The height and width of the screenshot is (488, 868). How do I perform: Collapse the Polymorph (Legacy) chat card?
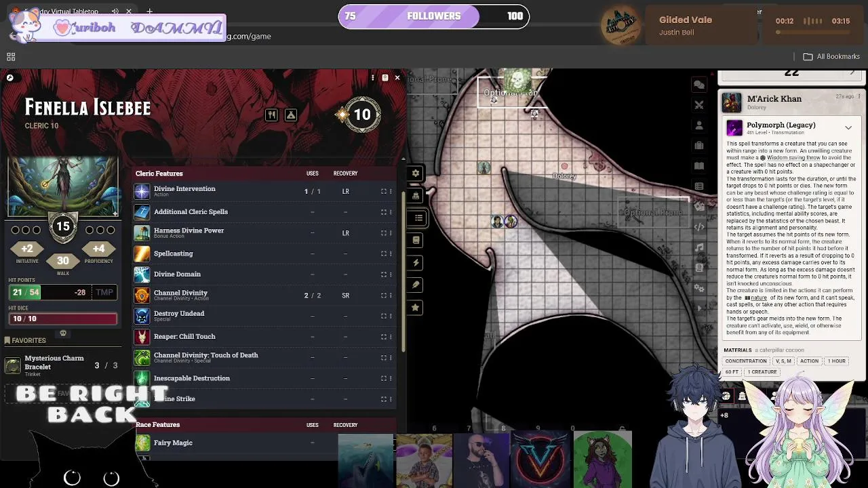[x=848, y=127]
